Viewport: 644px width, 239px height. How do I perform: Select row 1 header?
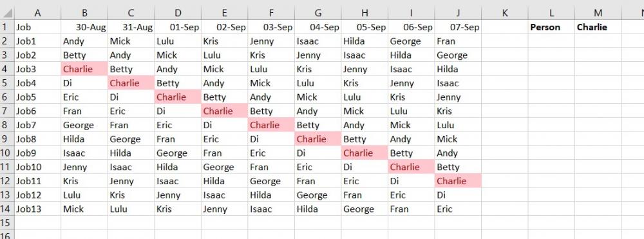tap(7, 27)
